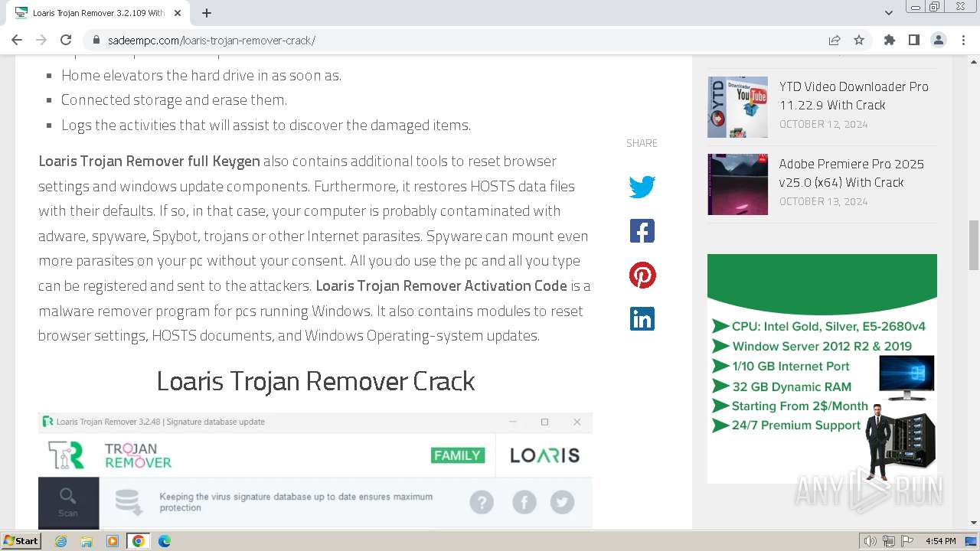Viewport: 980px width, 551px height.
Task: Click the Trojan Remover logo in screenshot
Action: click(x=109, y=455)
